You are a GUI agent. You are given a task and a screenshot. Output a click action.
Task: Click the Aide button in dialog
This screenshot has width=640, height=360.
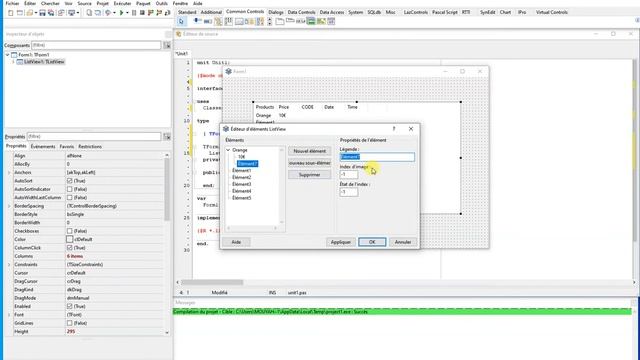(236, 242)
